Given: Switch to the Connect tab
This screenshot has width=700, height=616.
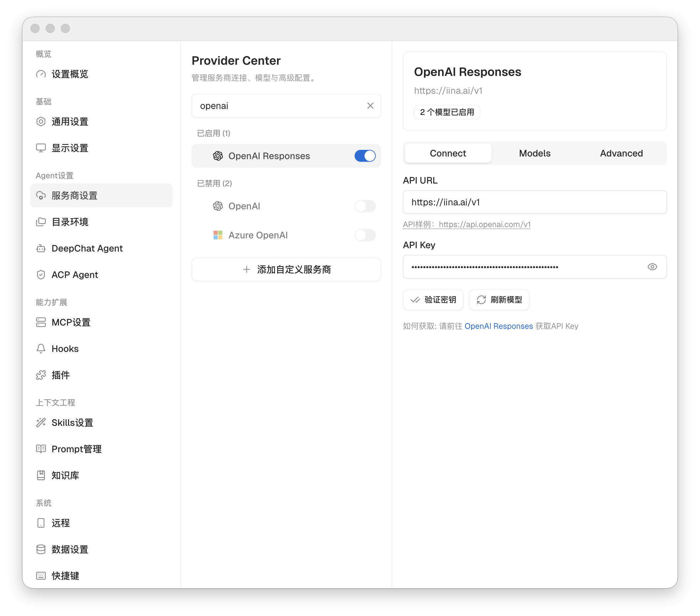Looking at the screenshot, I should pyautogui.click(x=448, y=153).
